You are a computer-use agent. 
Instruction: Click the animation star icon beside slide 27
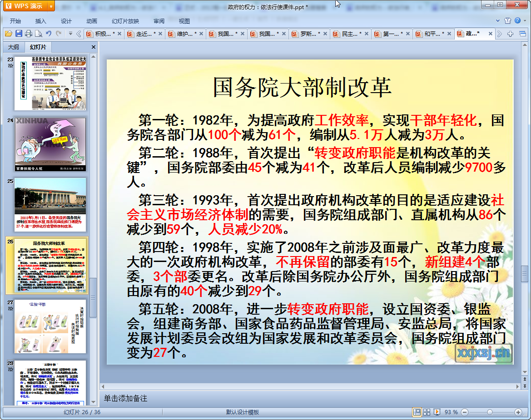[10, 308]
